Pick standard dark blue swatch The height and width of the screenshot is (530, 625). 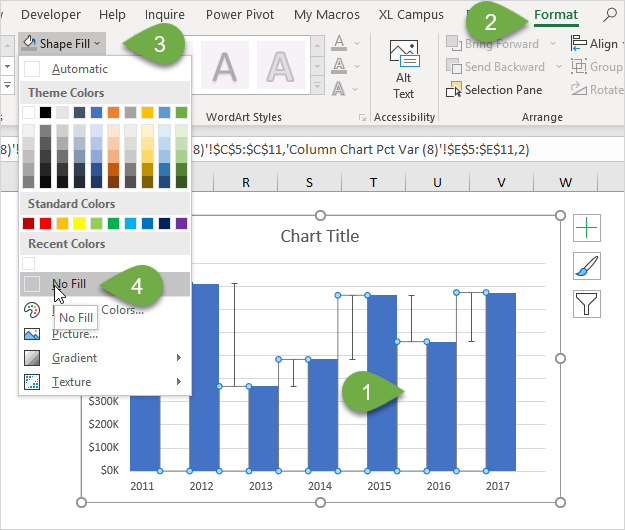pos(164,224)
